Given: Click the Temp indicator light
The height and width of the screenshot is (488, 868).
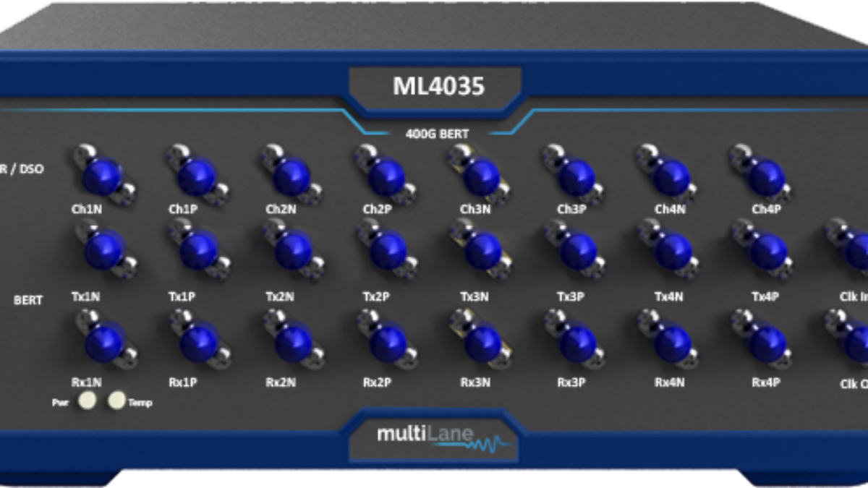Looking at the screenshot, I should pos(117,401).
